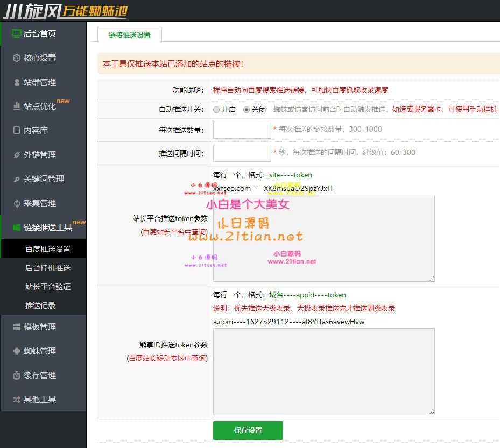Open 蜘蛛管理 in the sidebar

(44, 351)
